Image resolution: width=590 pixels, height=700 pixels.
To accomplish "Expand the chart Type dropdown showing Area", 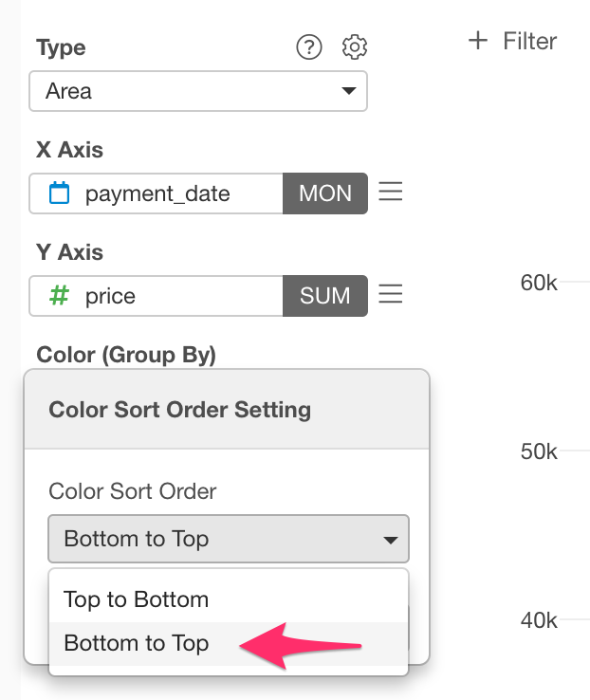I will pyautogui.click(x=198, y=91).
